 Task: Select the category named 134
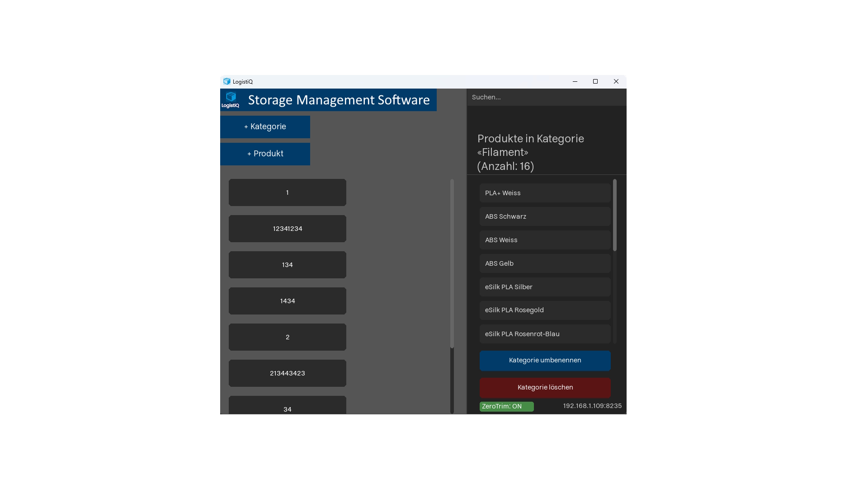tap(287, 265)
